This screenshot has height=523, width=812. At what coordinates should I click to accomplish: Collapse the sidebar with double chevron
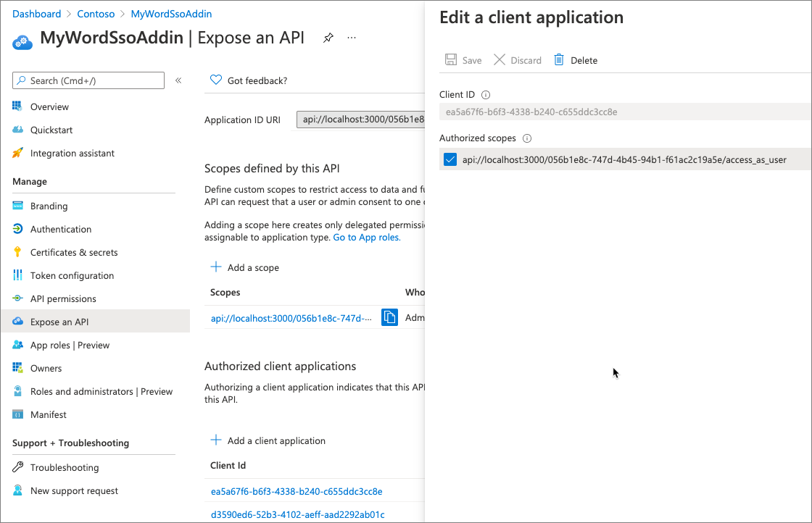click(178, 80)
